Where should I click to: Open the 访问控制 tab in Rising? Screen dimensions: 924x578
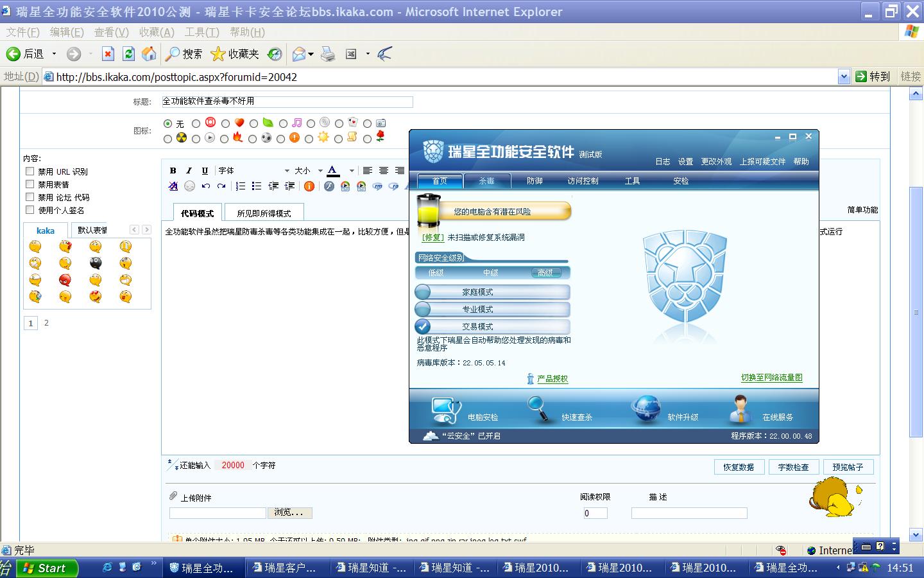583,181
